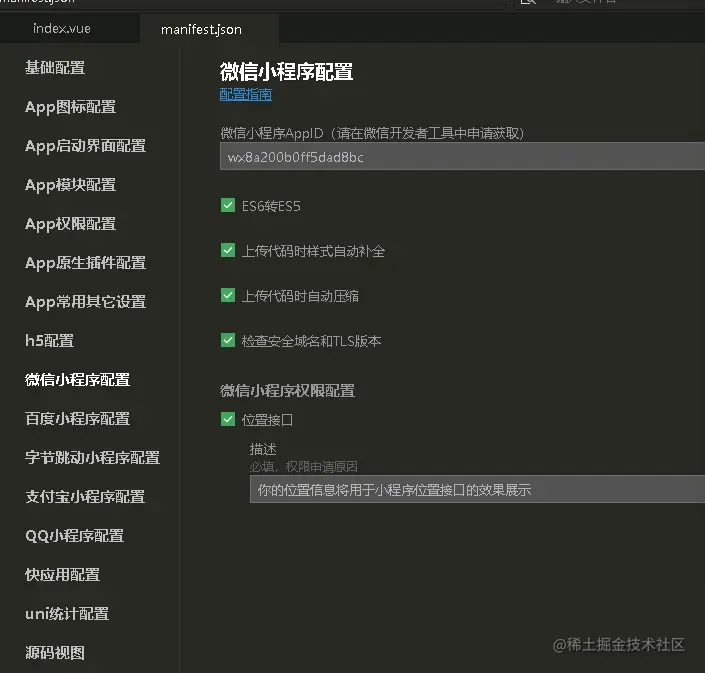
Task: Select the manifest.json tab
Action: [x=201, y=29]
